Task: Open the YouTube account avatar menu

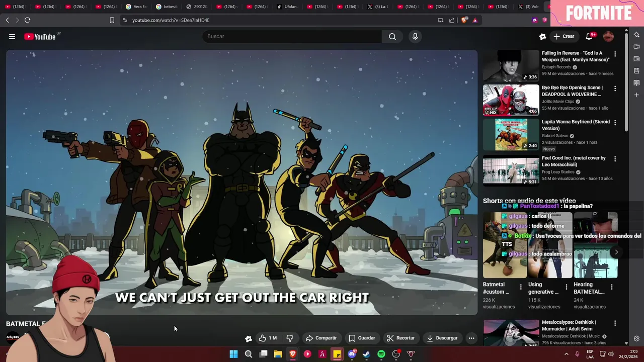Action: pyautogui.click(x=608, y=36)
